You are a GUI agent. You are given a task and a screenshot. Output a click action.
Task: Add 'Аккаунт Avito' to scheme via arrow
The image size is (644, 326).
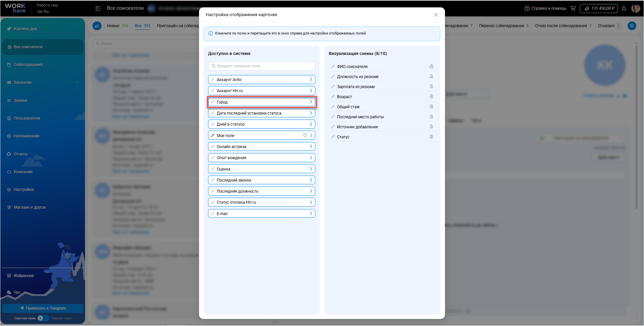[311, 79]
